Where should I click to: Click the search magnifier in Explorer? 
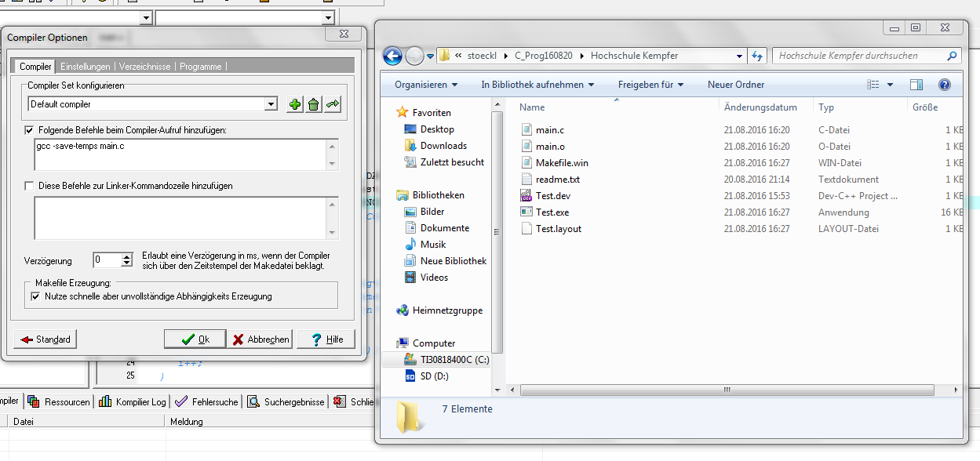[x=952, y=56]
